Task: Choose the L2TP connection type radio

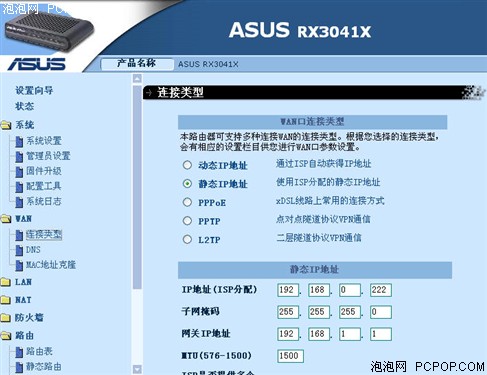Action: pyautogui.click(x=187, y=239)
